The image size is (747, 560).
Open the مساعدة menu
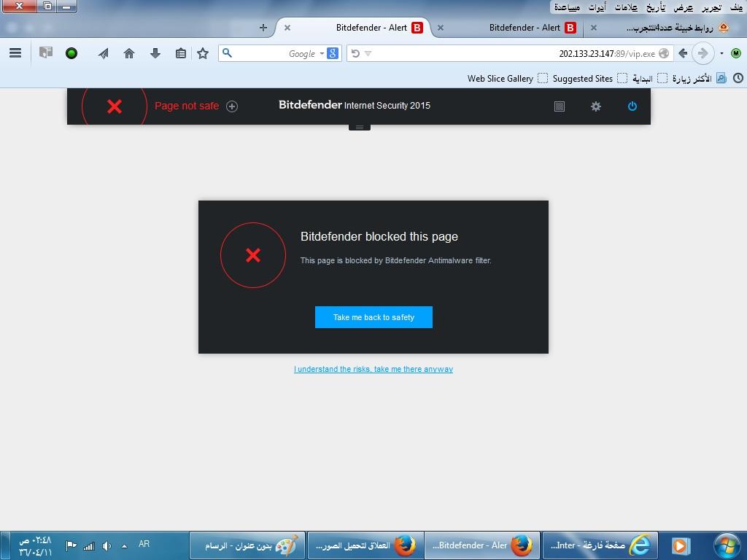(x=567, y=7)
